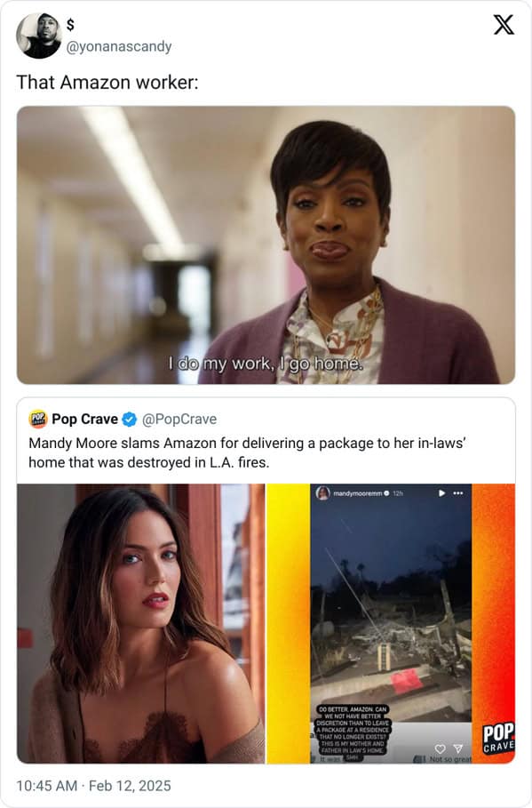Click the Pop Crave avatar icon
532x808 pixels.
tap(37, 420)
